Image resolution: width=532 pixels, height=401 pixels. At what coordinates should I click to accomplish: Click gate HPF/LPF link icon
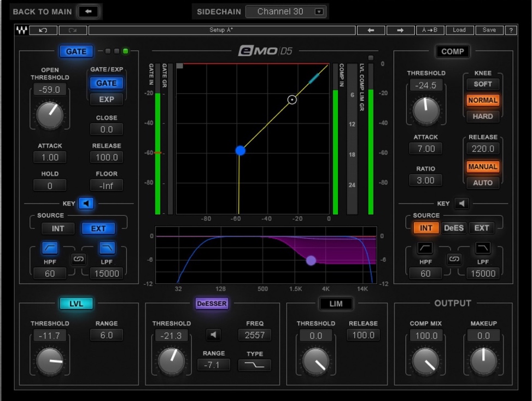tap(78, 260)
